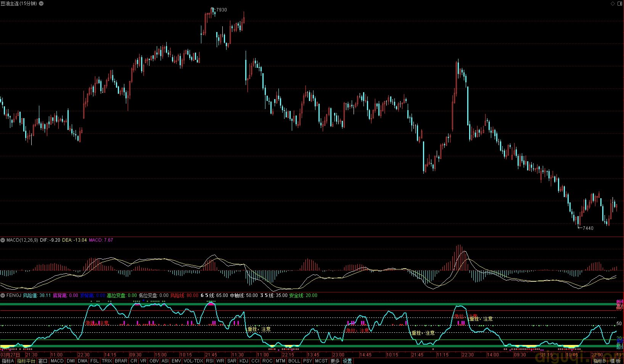
Task: Select the TRIX indicator tab
Action: point(107,361)
